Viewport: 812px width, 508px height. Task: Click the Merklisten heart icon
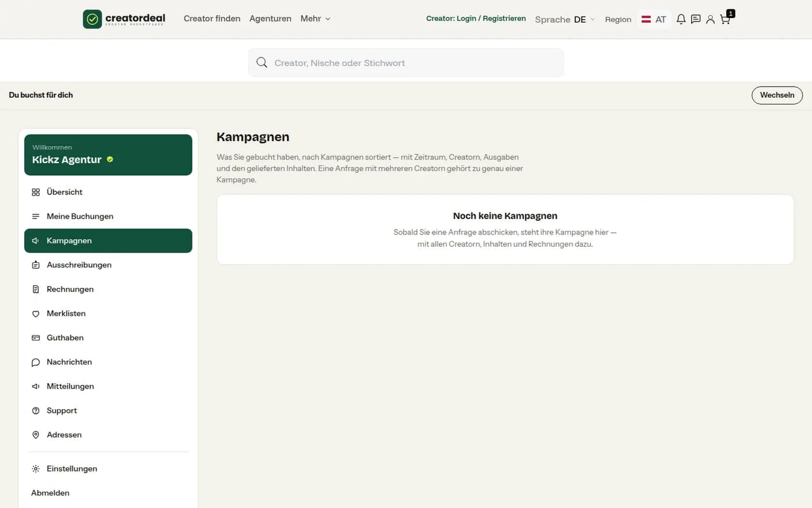click(x=35, y=314)
